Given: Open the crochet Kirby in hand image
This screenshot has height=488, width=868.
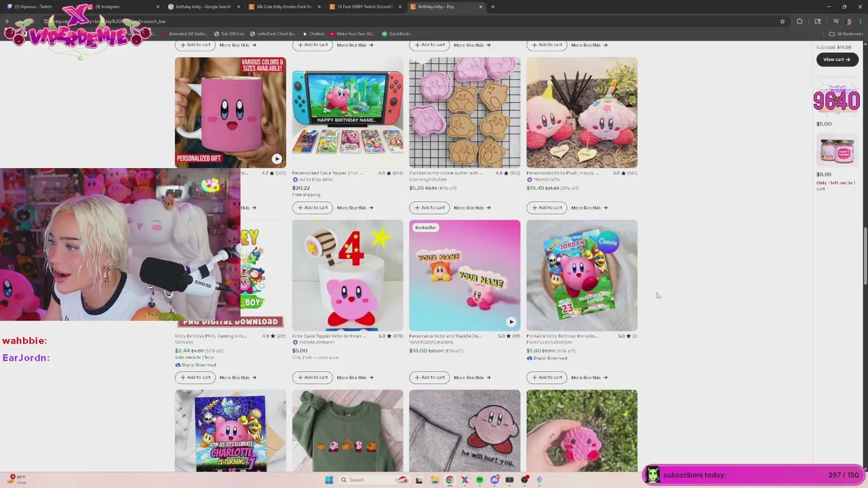Looking at the screenshot, I should tap(582, 430).
